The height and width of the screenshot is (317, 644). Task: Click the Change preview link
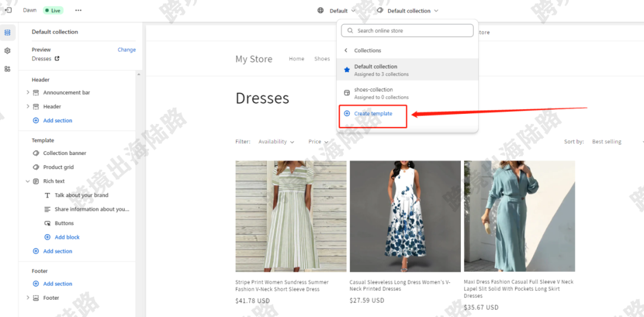pos(126,49)
